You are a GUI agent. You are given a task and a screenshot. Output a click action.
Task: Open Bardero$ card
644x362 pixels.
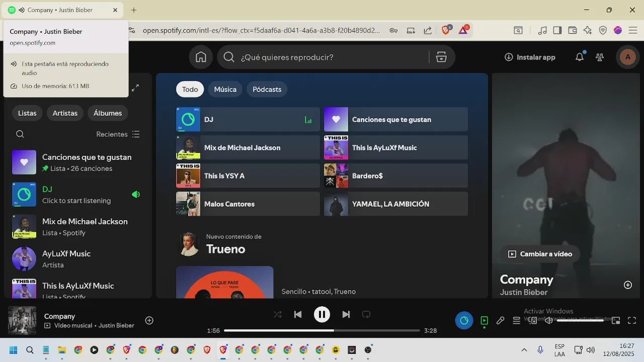click(396, 176)
